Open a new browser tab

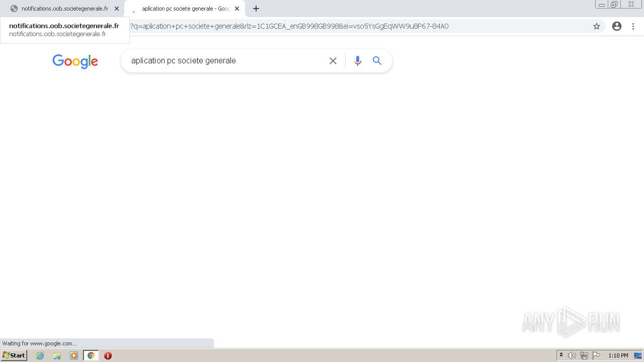[256, 9]
